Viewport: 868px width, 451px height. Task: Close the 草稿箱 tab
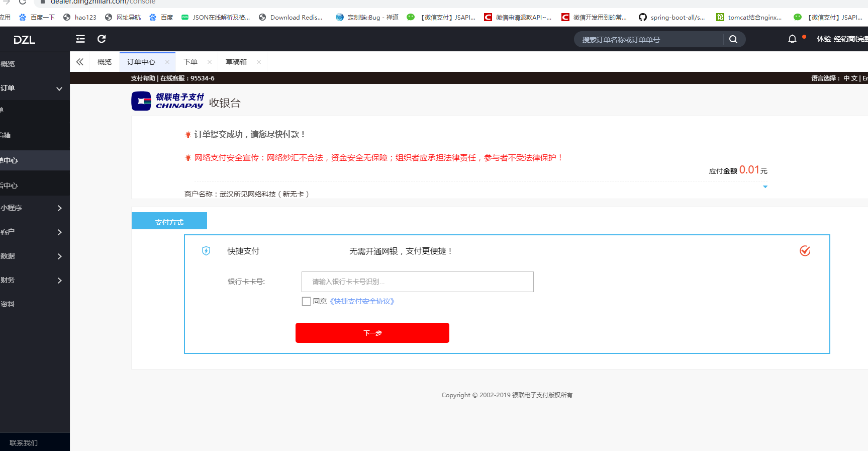point(259,62)
